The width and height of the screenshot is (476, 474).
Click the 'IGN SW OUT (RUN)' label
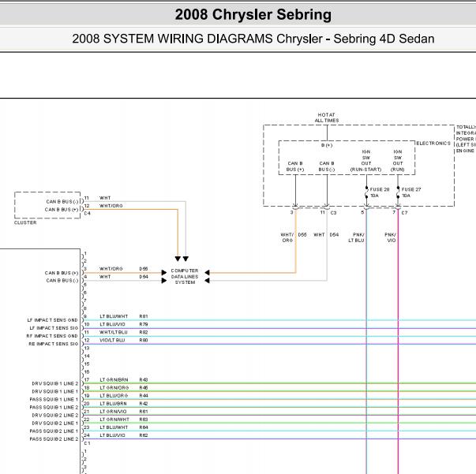[x=398, y=160]
